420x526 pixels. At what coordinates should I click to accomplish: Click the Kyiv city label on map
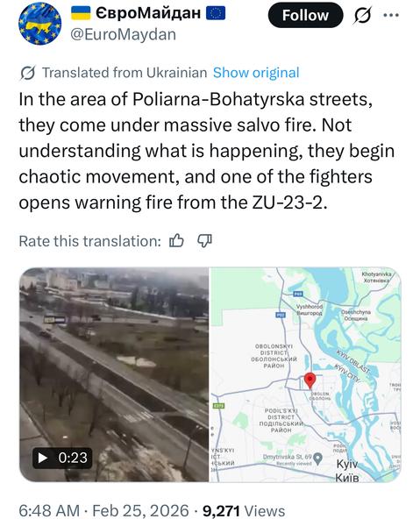click(x=347, y=471)
